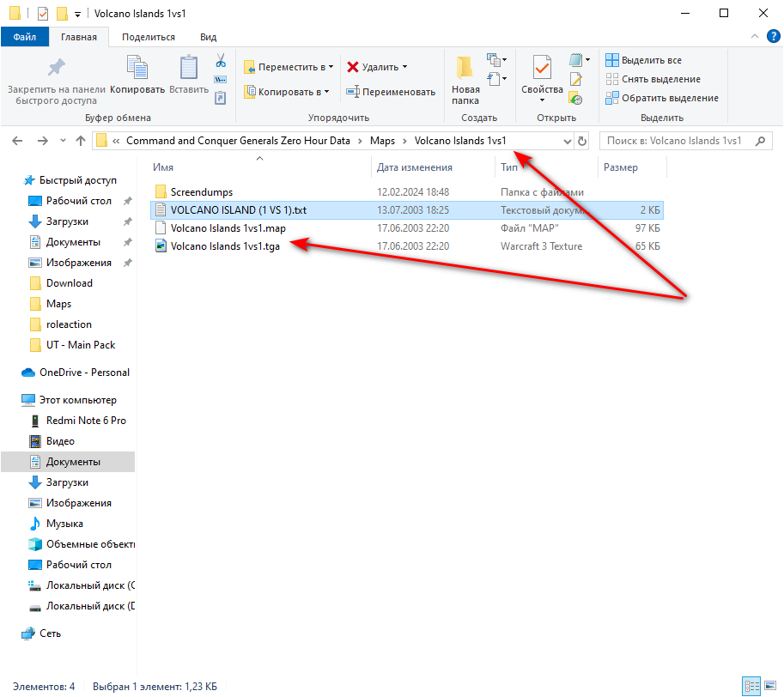Viewport: 784px width, 697px height.
Task: Collapse the ribbon with the chevron
Action: click(x=755, y=36)
